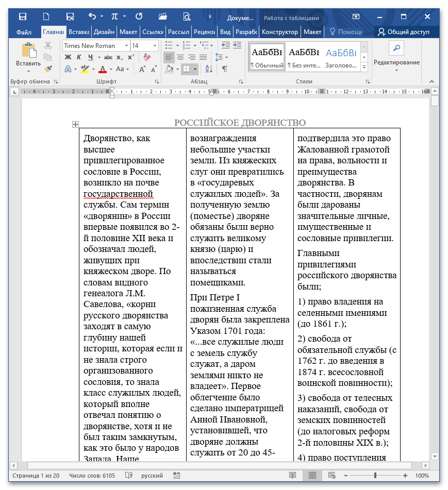Viewport: 448px width, 490px height.
Task: Toggle italic formatting (К)
Action: point(79,57)
